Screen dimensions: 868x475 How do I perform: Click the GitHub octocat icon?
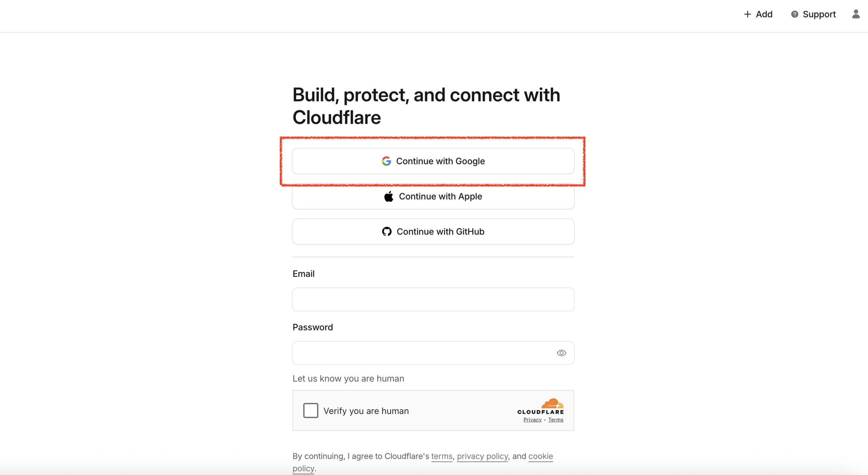tap(387, 231)
